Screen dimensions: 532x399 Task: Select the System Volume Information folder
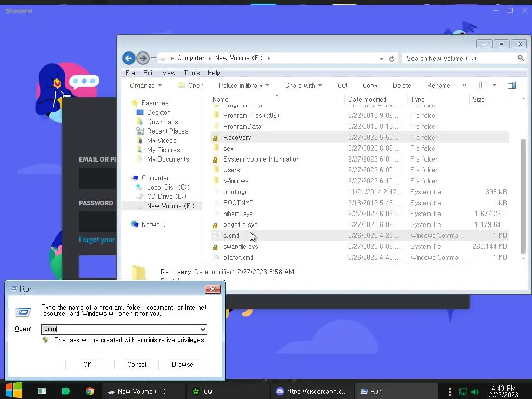coord(360,159)
